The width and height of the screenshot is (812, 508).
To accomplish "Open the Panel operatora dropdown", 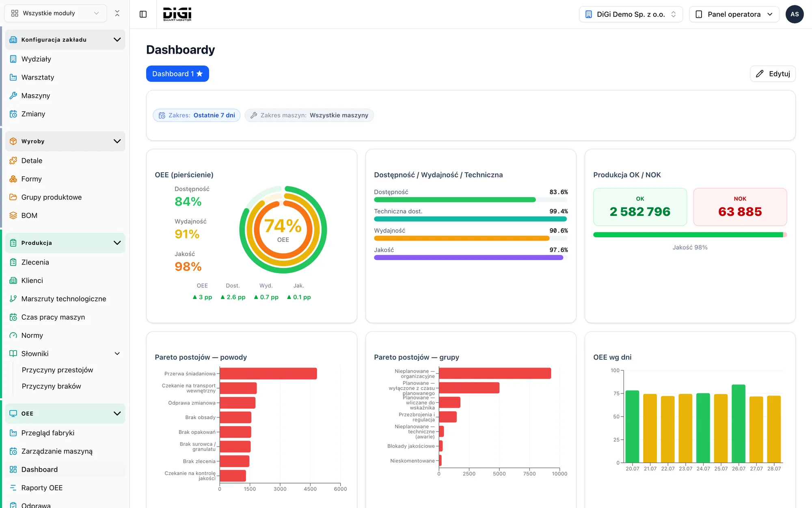I will [734, 14].
